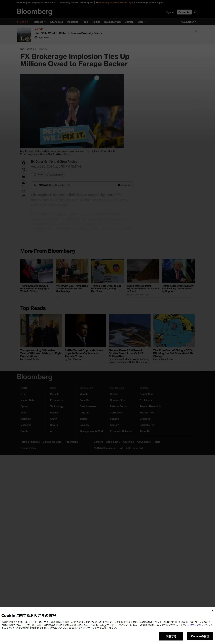Viewport: 215px width, 644px height.
Task: Open author Greg Ritchie's page
Action: click(68, 162)
